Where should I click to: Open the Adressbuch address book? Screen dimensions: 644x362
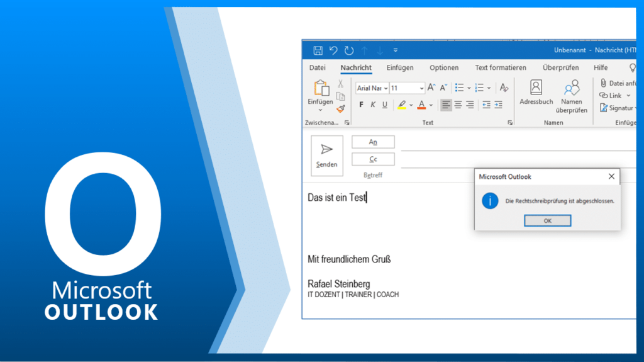pyautogui.click(x=536, y=92)
